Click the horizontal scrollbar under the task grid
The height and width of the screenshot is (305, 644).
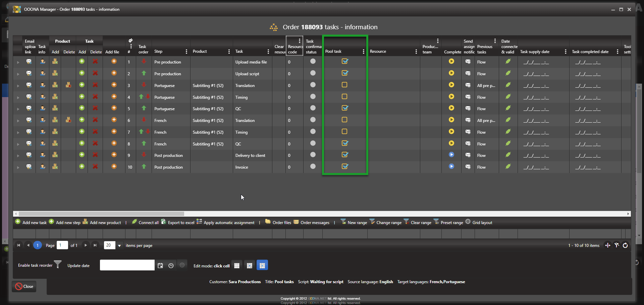pos(101,214)
